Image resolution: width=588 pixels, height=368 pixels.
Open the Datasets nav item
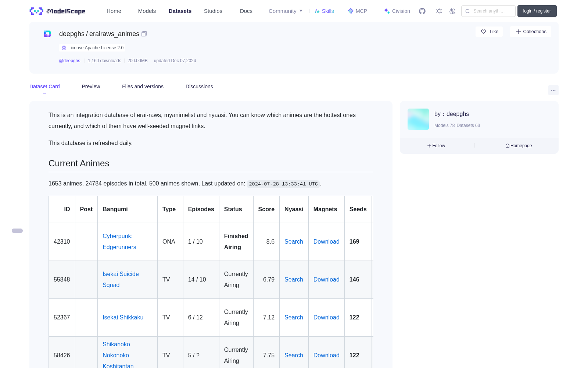tap(180, 11)
